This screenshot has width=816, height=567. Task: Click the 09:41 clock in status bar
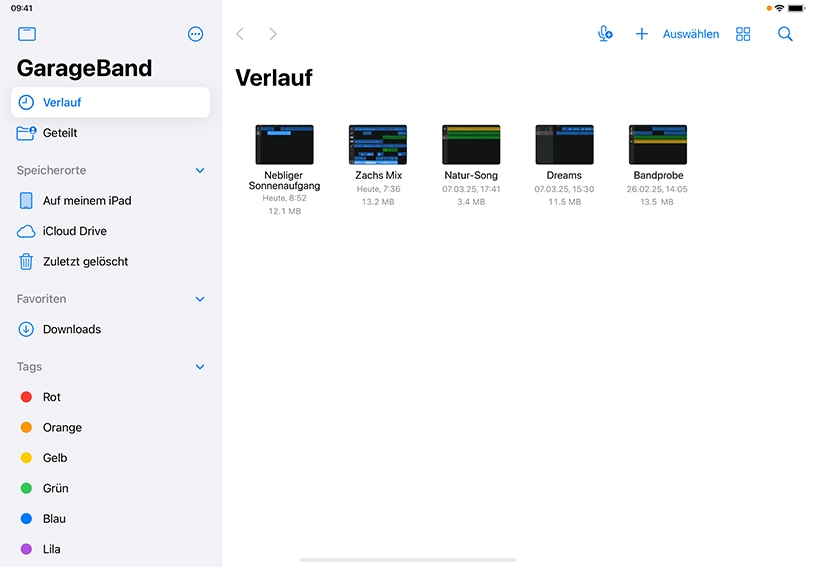(x=21, y=8)
